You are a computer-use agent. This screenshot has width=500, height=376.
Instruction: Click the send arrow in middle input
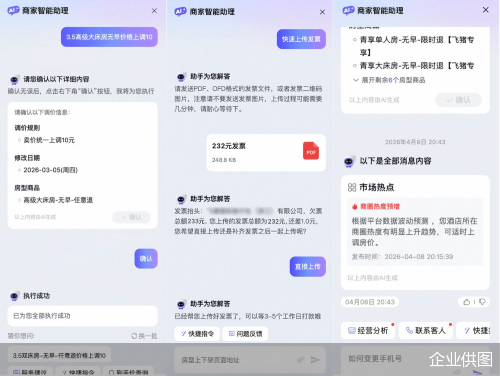[315, 360]
